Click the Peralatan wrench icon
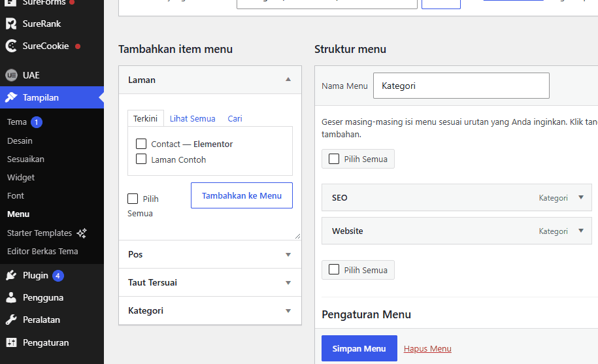The height and width of the screenshot is (364, 598). pyautogui.click(x=11, y=320)
